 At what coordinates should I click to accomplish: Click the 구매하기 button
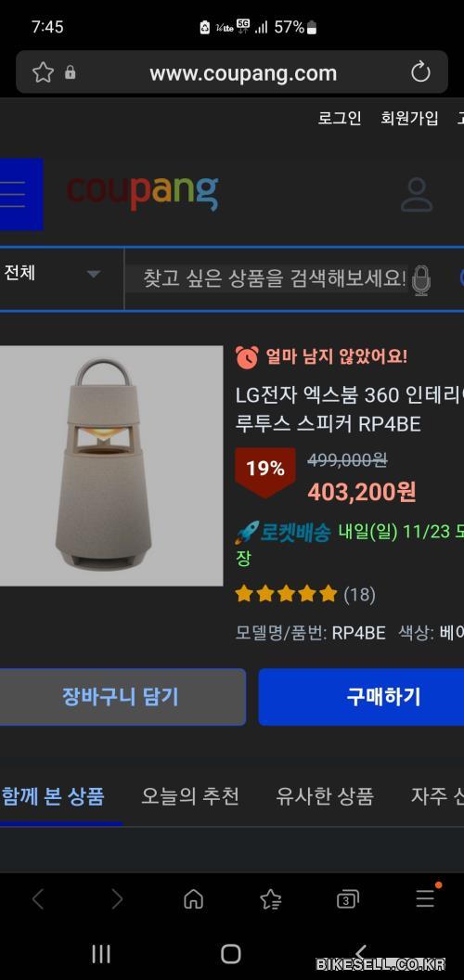click(361, 697)
